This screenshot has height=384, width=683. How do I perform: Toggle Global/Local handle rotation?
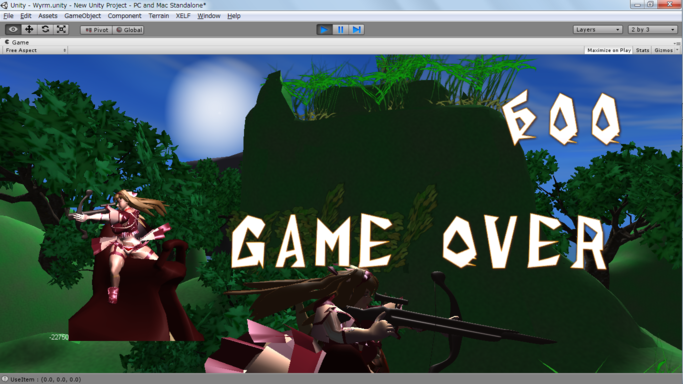click(x=128, y=30)
